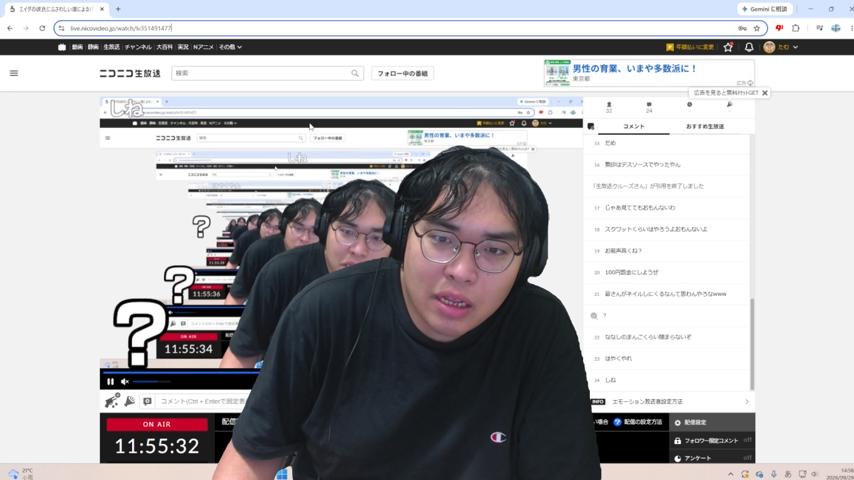Screen dimensions: 854x480
Task: Click the search magnifier icon
Action: pyautogui.click(x=355, y=73)
